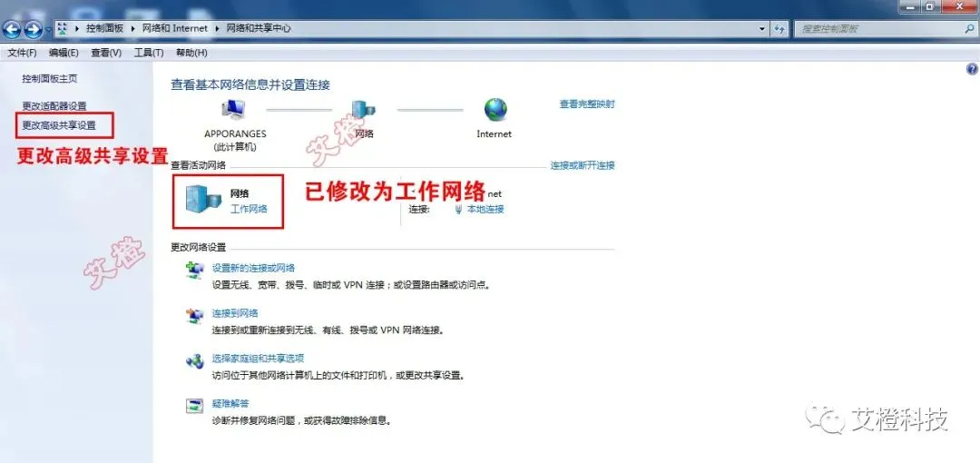
Task: Open 本地连接 connection link
Action: point(485,209)
